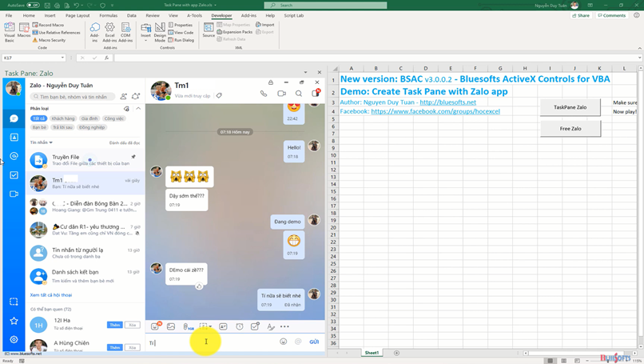Click the TaskPane Zalo button
The height and width of the screenshot is (364, 644).
[x=570, y=107]
